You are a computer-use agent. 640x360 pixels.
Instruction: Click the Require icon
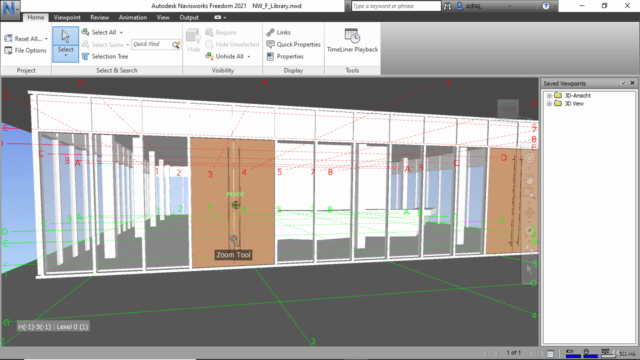209,32
